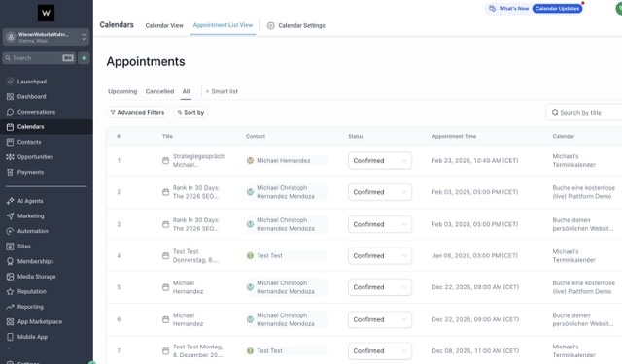622x364 pixels.
Task: Click the Status column header
Action: pyautogui.click(x=356, y=136)
